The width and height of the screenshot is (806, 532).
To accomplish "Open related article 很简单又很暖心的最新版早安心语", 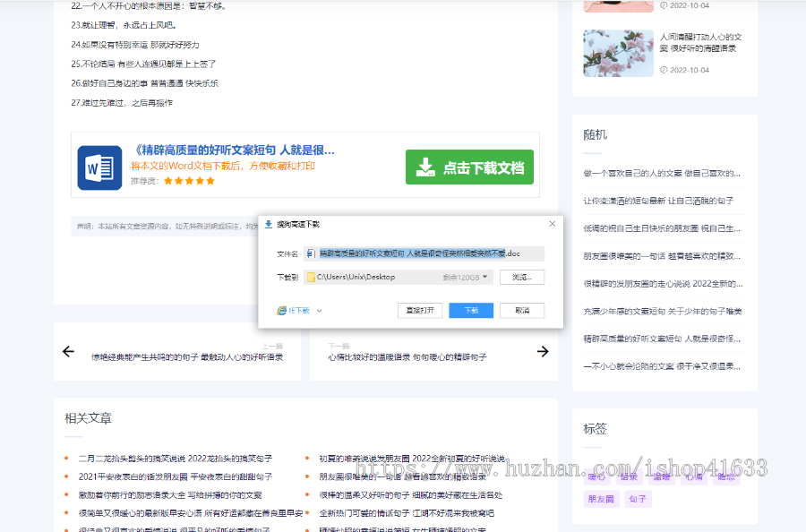I will click(191, 513).
